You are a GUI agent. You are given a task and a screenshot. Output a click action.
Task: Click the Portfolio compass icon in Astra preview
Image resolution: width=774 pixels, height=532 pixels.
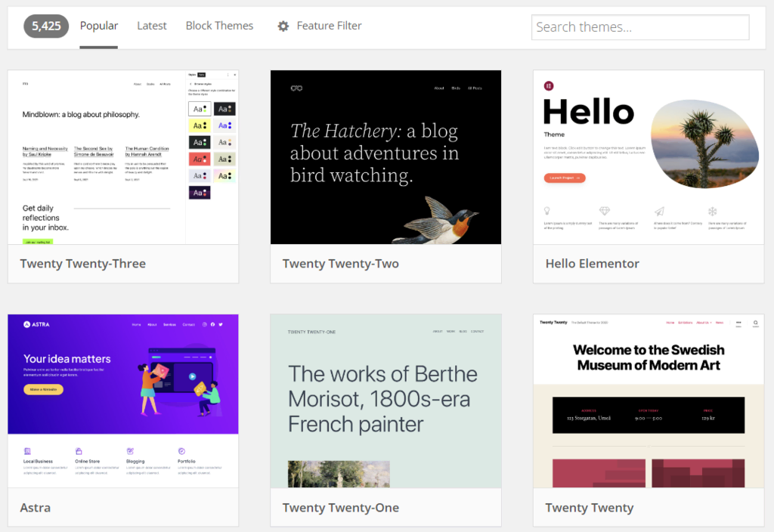coord(181,451)
